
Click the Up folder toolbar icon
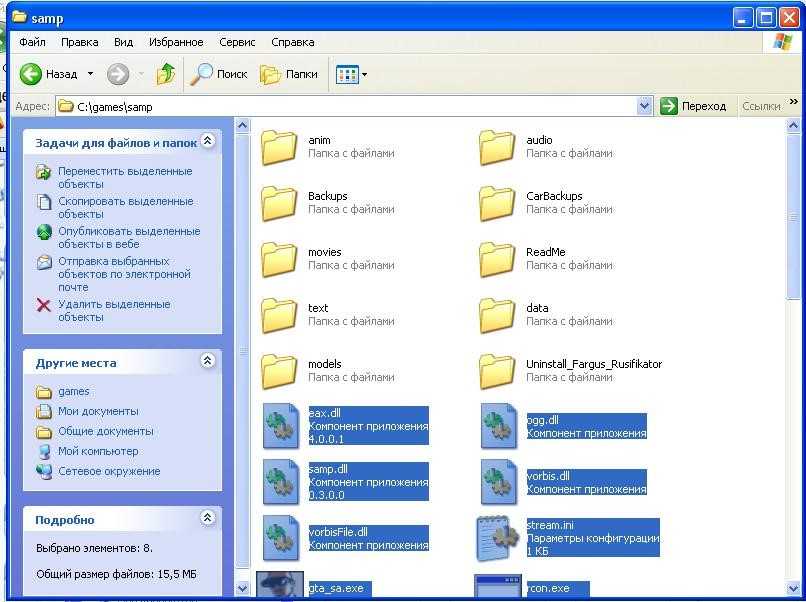[x=166, y=74]
